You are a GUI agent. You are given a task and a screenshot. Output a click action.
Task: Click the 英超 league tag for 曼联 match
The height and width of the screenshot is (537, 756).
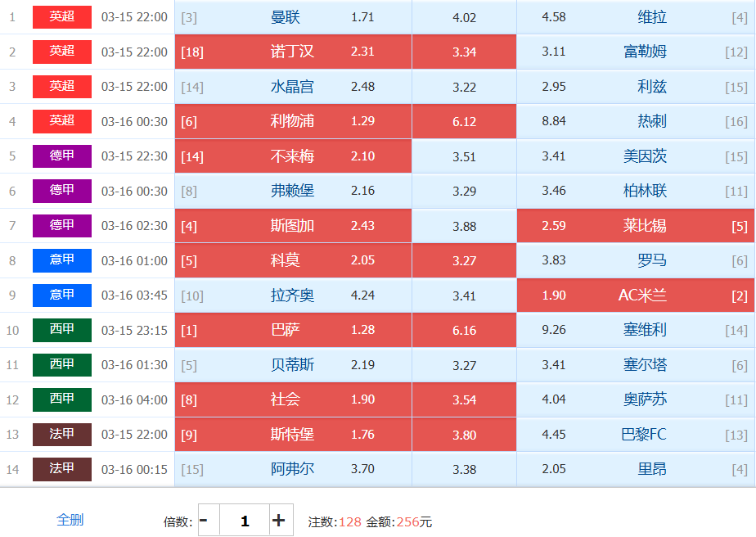point(62,16)
